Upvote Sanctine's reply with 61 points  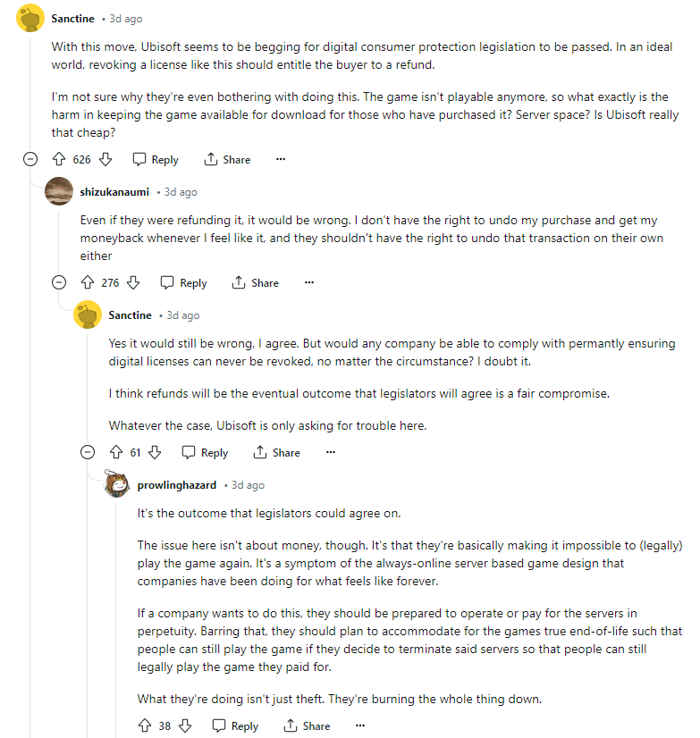[x=116, y=453]
